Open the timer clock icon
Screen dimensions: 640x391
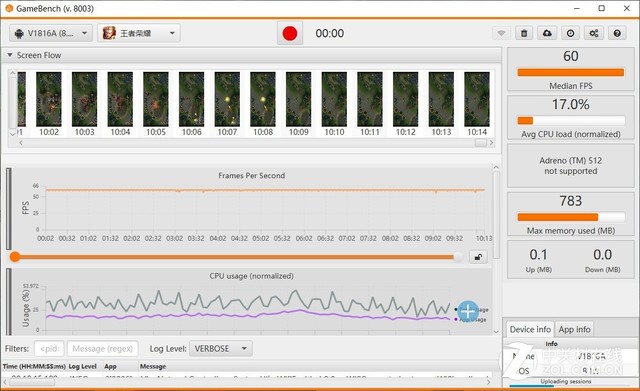tap(571, 33)
